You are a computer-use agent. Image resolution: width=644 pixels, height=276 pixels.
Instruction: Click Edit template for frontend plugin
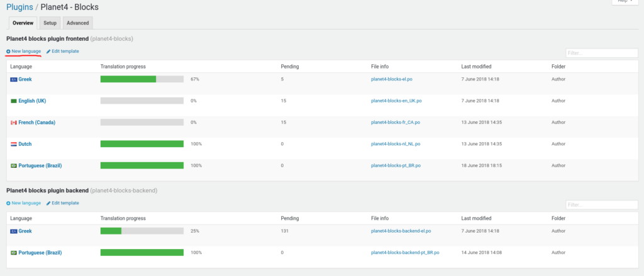(62, 52)
